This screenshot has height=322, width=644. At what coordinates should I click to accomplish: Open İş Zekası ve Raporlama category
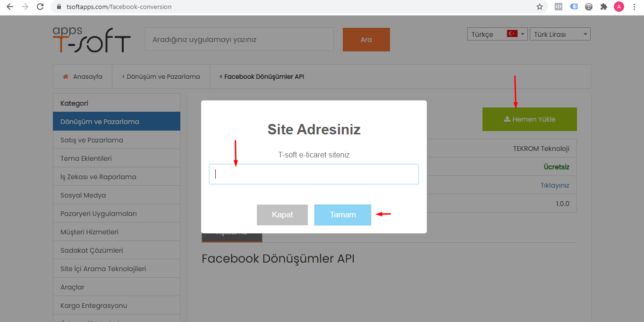(117, 177)
